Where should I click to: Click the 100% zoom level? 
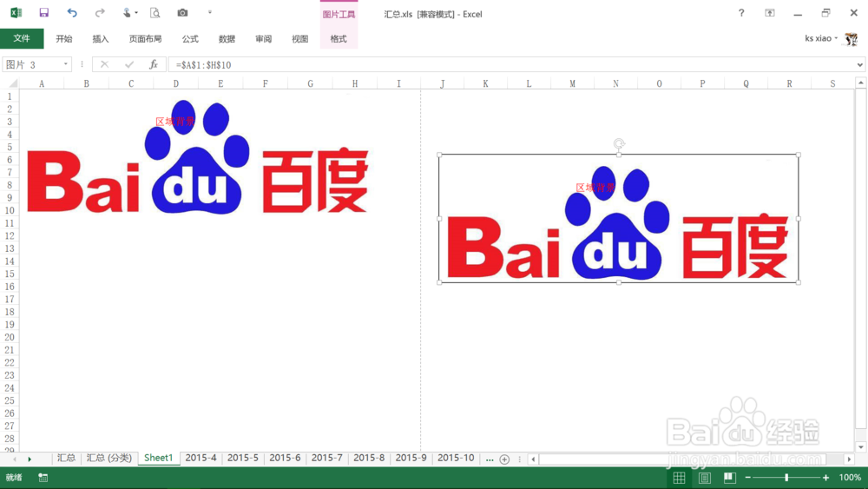click(851, 478)
